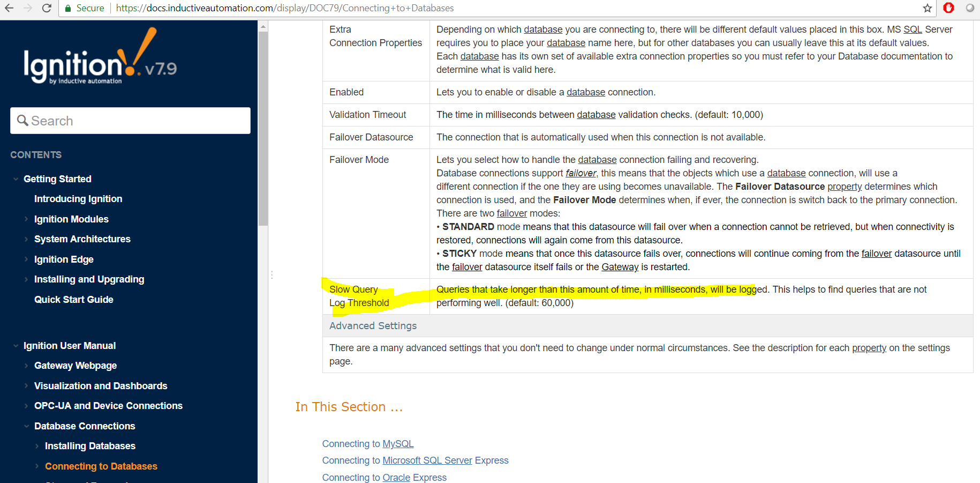Open the Ignition Edge page

[64, 259]
